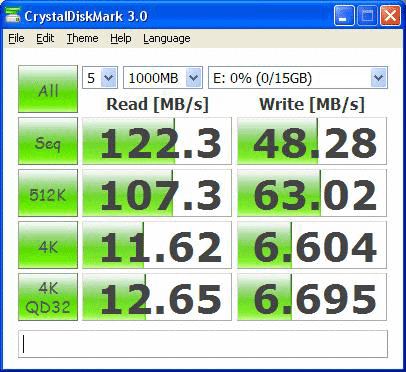
Task: Select the Seq read result 122.3
Action: [x=157, y=141]
